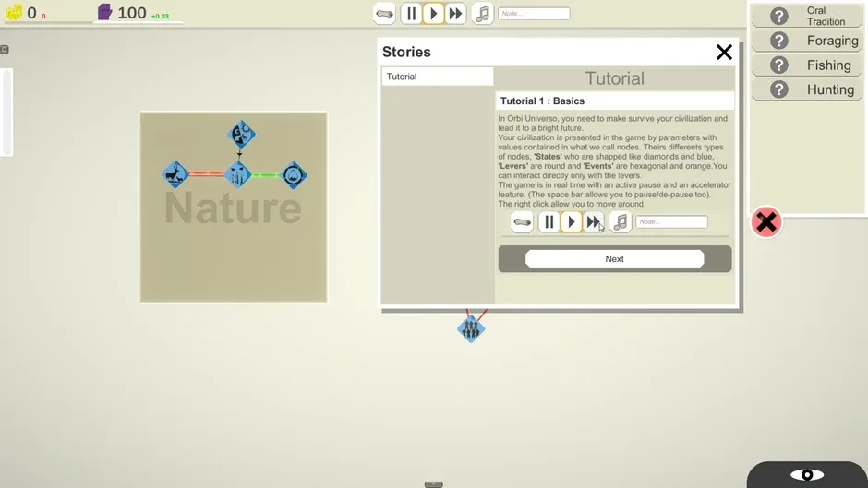This screenshot has width=868, height=488.
Task: Activate fast-forward in top toolbar
Action: (x=455, y=13)
